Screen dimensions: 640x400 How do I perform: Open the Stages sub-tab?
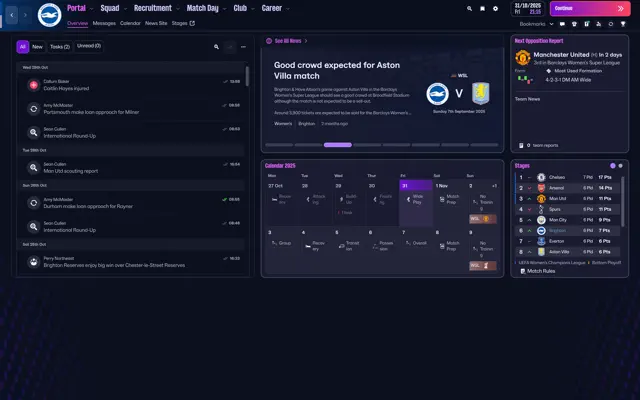[x=183, y=23]
